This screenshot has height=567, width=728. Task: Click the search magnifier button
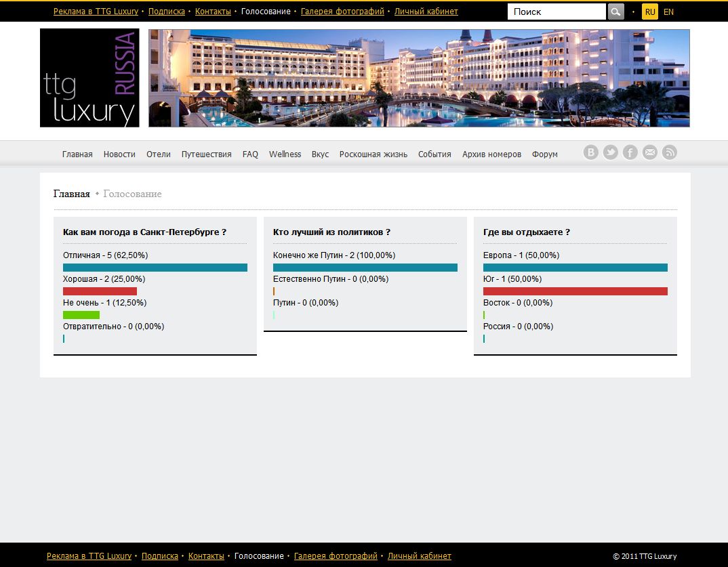click(x=615, y=12)
